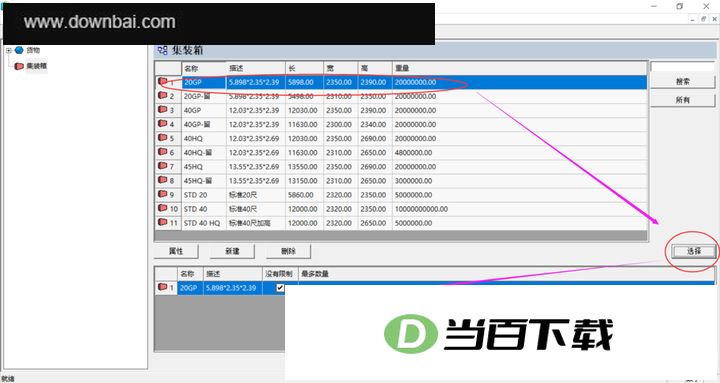Click the 标准40尺加高 description cell
The image size is (720, 383).
pyautogui.click(x=256, y=223)
